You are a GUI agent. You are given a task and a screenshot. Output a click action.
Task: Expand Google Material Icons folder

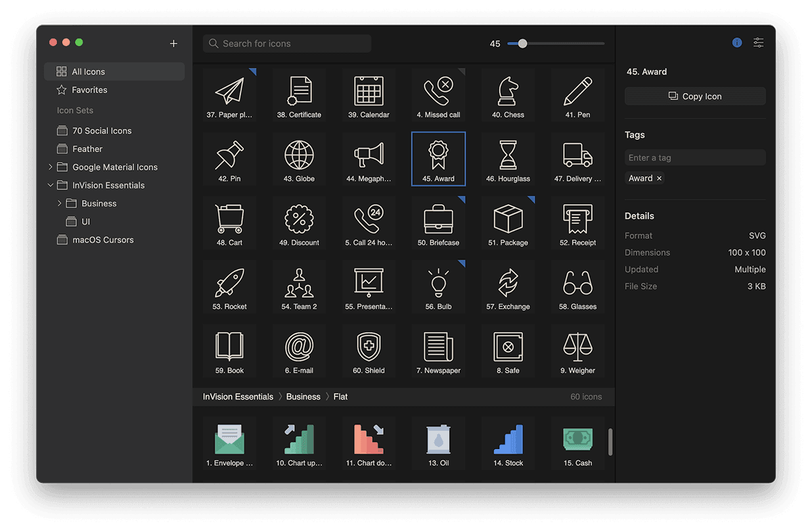(x=50, y=167)
